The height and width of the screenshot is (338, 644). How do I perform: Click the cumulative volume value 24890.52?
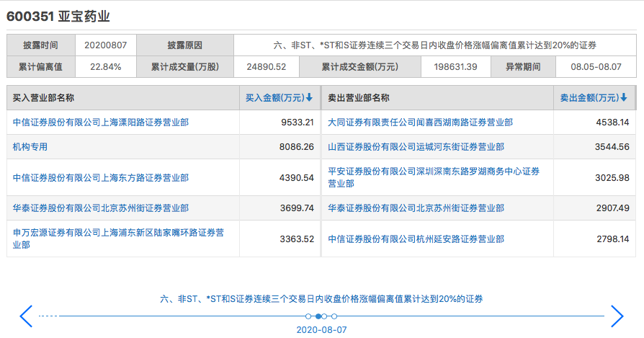coord(266,67)
